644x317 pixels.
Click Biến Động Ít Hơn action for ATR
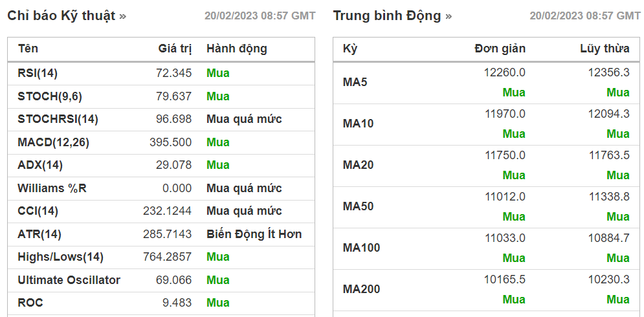(254, 234)
